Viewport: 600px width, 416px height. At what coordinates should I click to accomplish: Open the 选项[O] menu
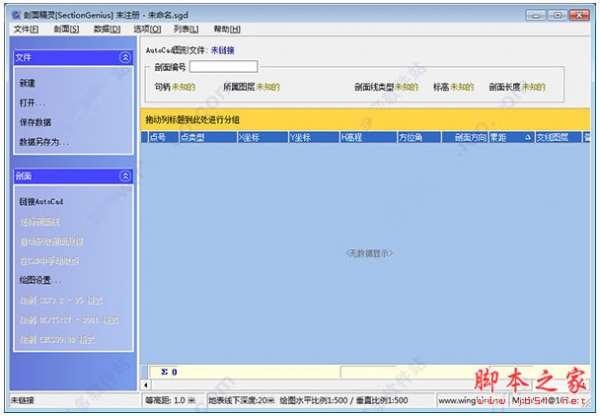click(x=147, y=29)
